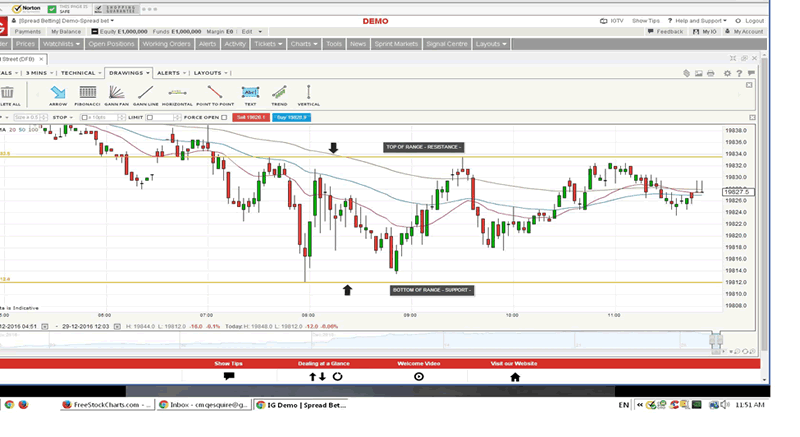Click the Welcome Video play icon
The image size is (800, 437).
(x=419, y=377)
